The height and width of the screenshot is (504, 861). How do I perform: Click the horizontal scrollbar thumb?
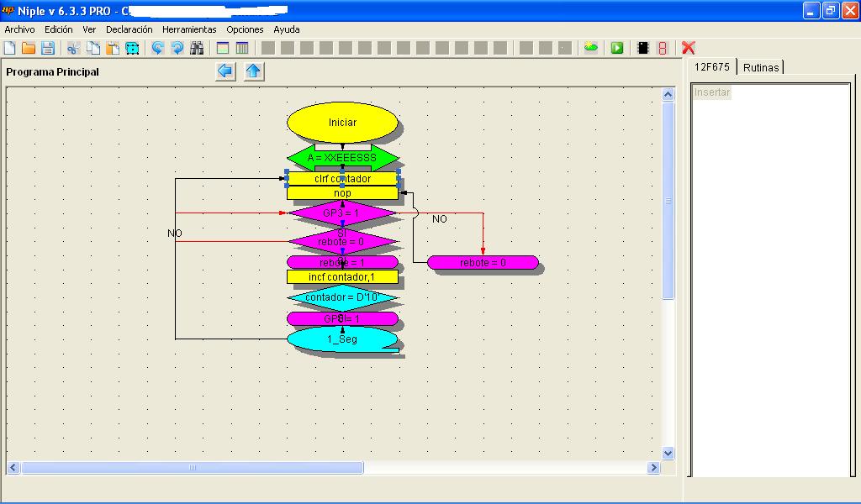tap(193, 468)
